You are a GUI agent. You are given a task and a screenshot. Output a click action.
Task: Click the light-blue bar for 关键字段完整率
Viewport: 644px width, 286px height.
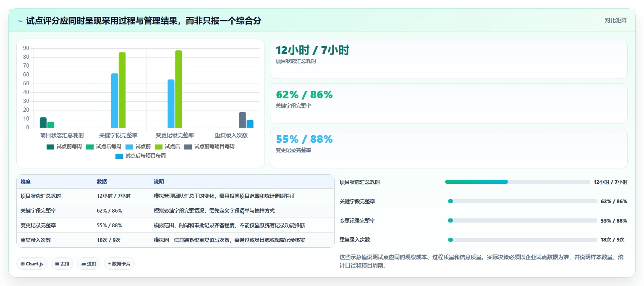coord(115,100)
